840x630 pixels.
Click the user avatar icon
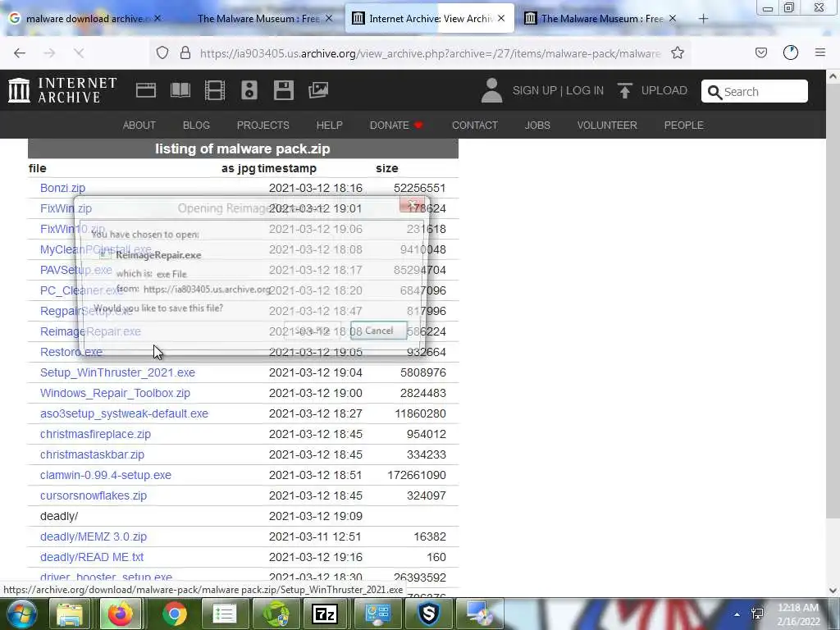491,90
